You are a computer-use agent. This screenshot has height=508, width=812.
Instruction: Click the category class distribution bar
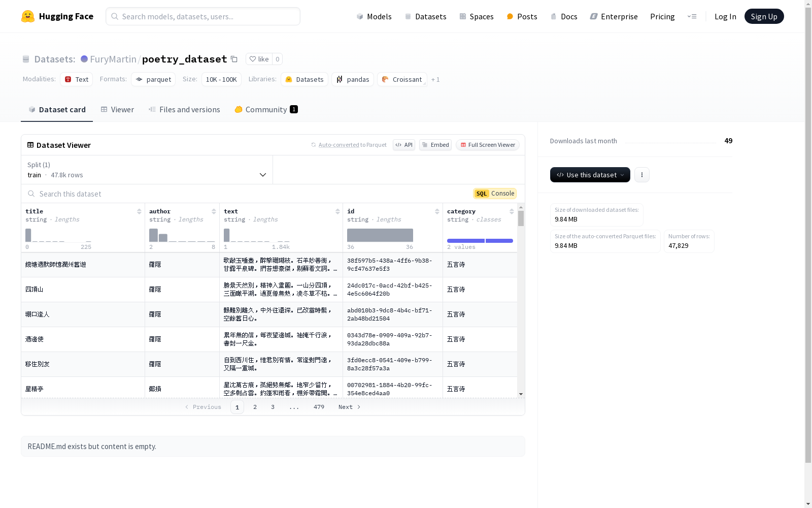coord(480,241)
